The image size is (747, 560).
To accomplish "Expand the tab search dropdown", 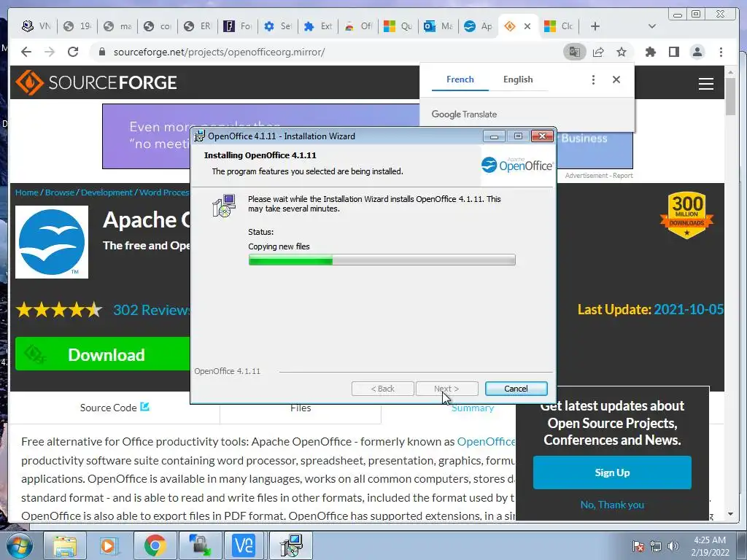I will 652,26.
